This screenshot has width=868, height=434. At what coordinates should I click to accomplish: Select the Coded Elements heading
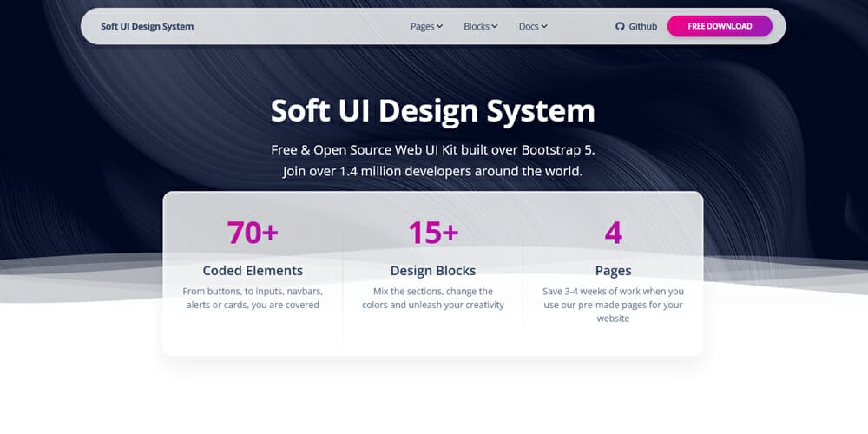tap(253, 271)
